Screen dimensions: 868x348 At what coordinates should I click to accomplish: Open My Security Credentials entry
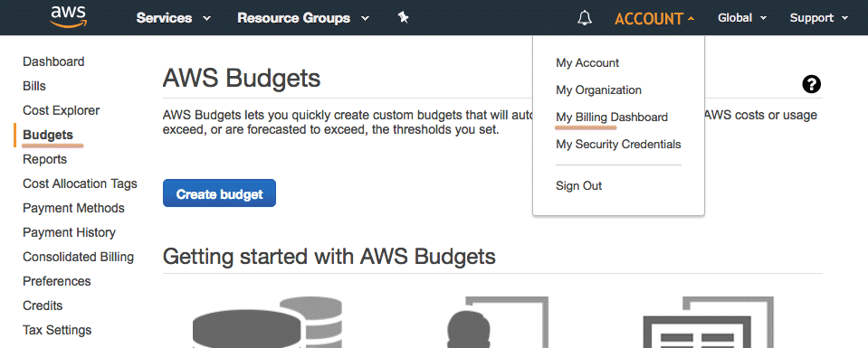coord(618,145)
